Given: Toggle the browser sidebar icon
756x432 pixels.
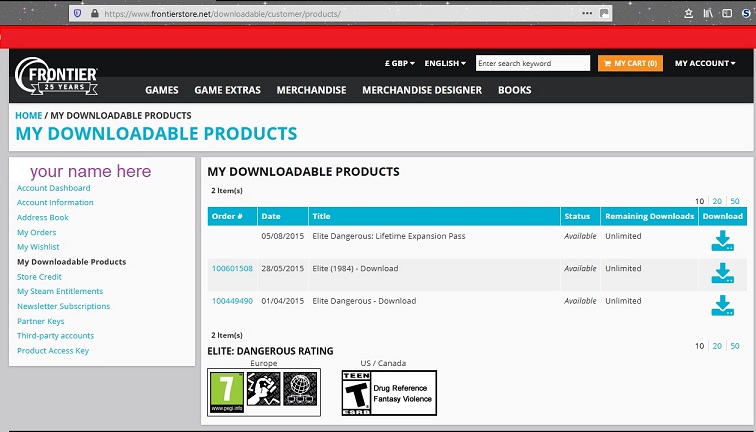Looking at the screenshot, I should tap(727, 14).
